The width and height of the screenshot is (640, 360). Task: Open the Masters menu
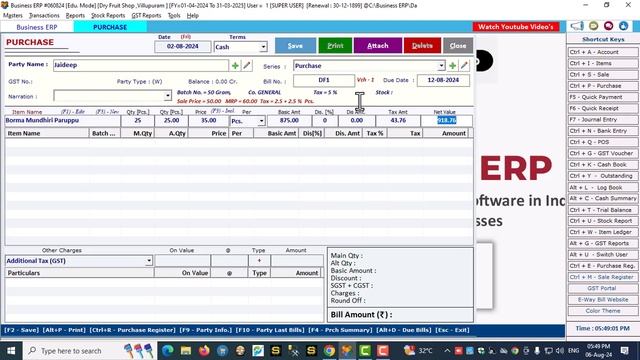click(13, 16)
